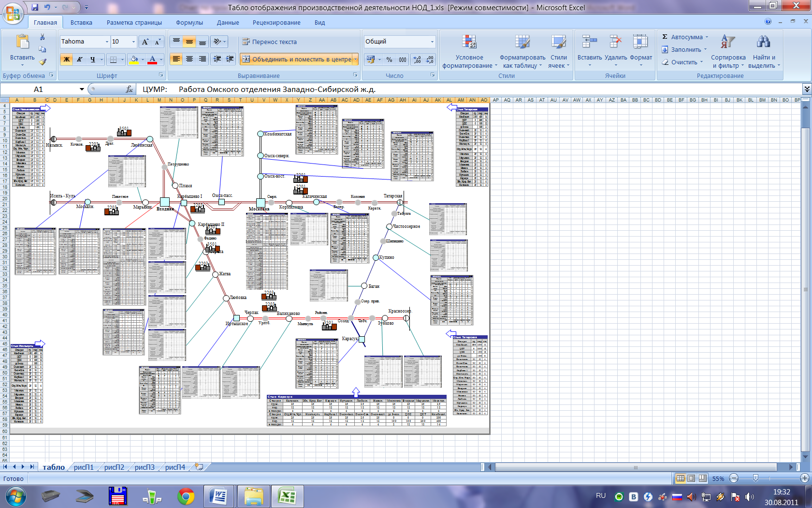
Task: Click Сортировка и фильтр icon
Action: [728, 41]
